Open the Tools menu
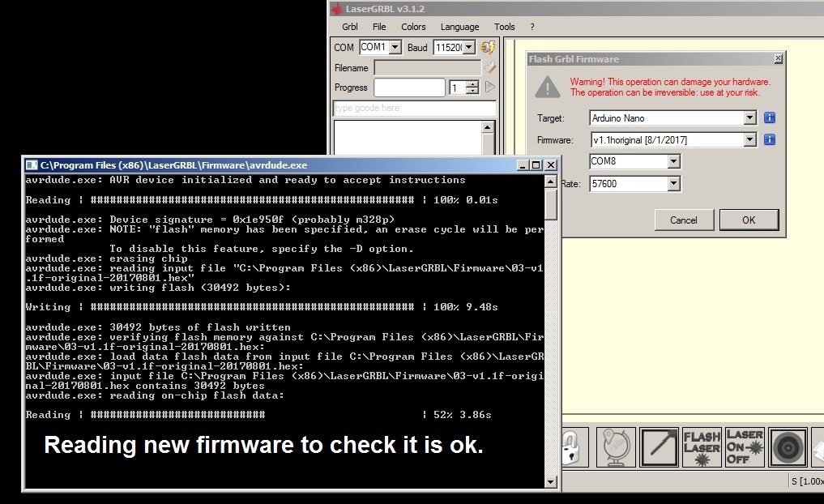The image size is (824, 504). pos(505,27)
